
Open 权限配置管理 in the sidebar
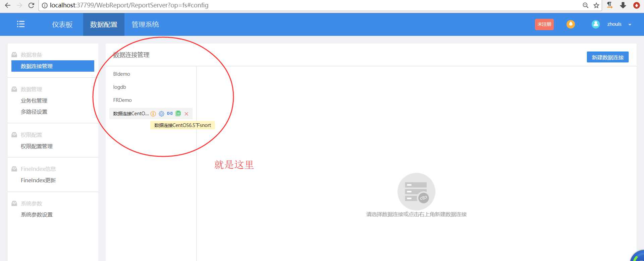[x=37, y=146]
